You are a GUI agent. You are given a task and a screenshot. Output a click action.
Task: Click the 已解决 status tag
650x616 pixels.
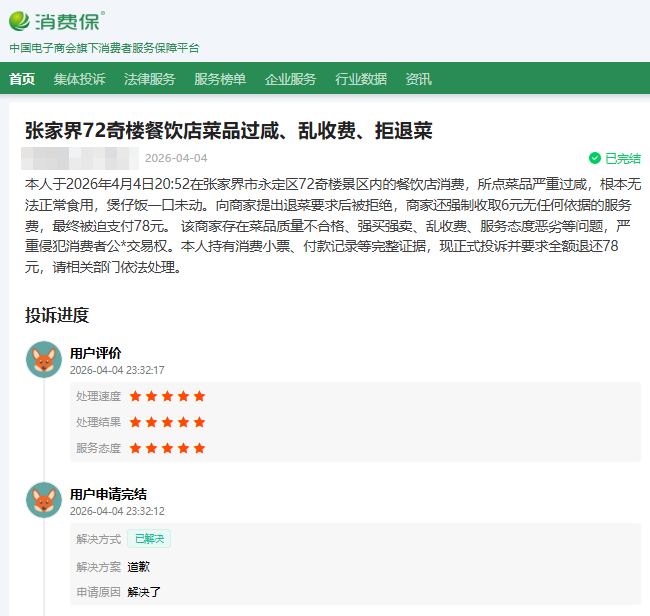click(149, 538)
